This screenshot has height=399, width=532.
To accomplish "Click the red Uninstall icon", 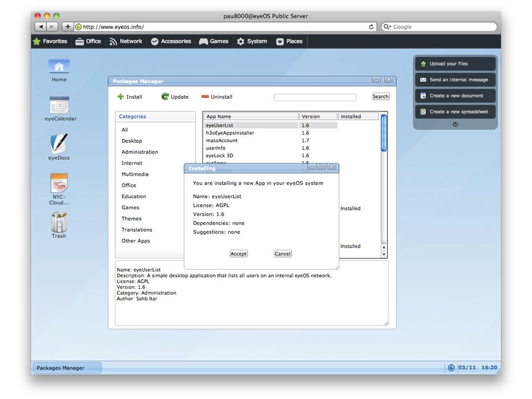I will (205, 96).
